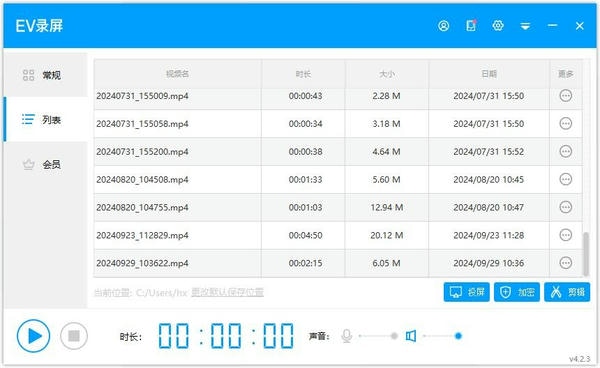Select file 20240923_112829.mp4

[x=142, y=235]
